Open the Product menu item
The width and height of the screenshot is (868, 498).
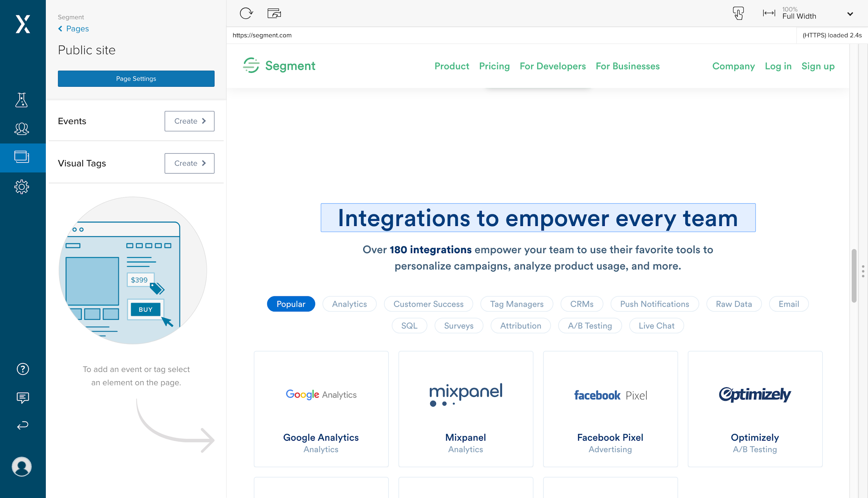(x=452, y=66)
